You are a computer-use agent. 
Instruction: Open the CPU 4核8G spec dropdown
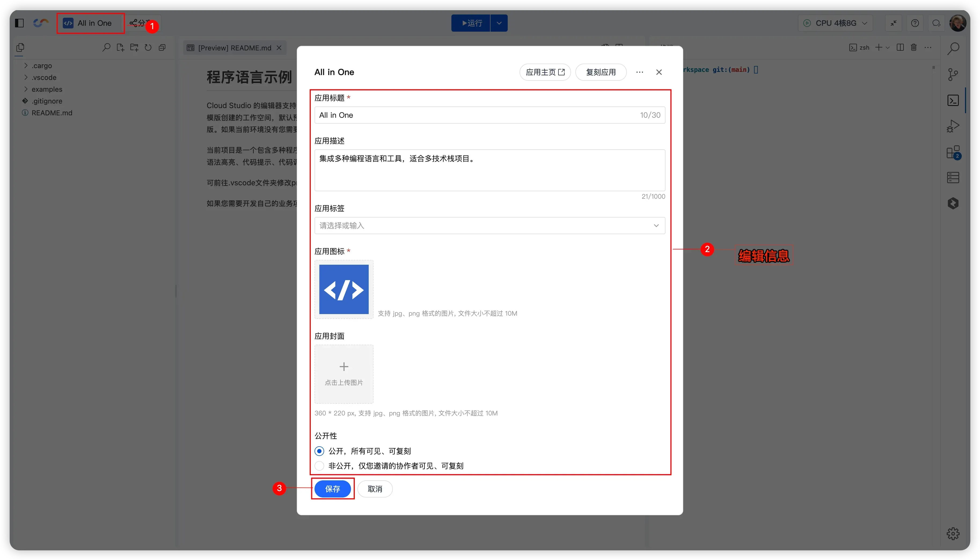(835, 23)
